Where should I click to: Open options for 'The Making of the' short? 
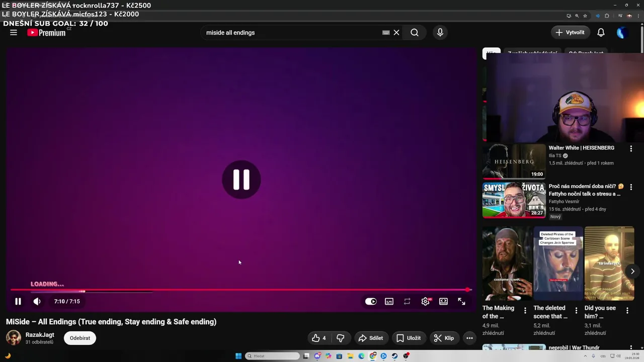click(525, 311)
